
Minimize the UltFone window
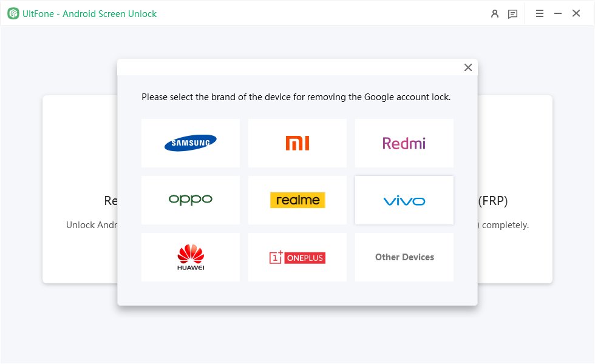click(558, 13)
